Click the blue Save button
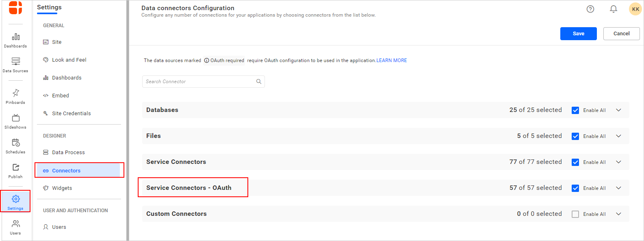 pyautogui.click(x=578, y=34)
